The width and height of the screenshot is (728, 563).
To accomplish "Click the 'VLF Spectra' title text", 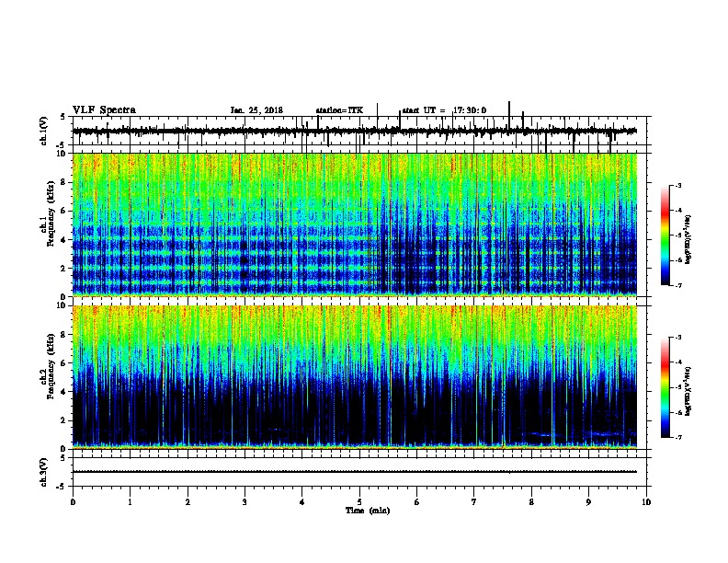I will pos(104,110).
